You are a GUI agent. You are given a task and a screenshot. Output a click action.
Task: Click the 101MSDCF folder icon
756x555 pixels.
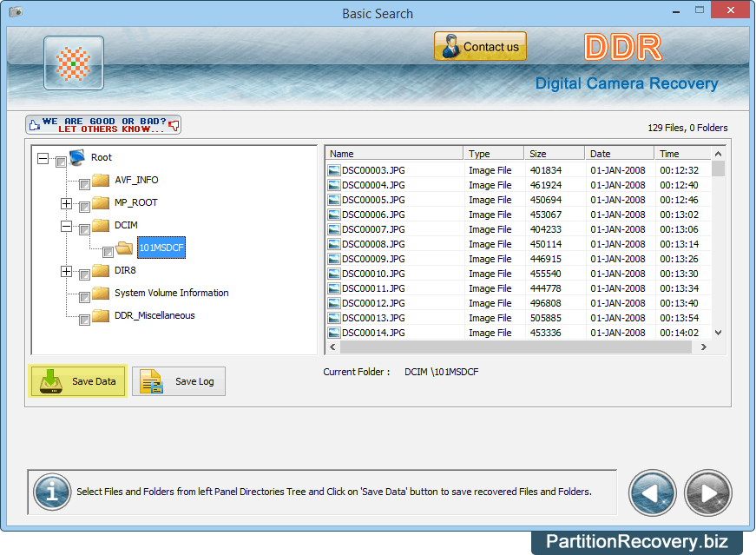tap(125, 248)
